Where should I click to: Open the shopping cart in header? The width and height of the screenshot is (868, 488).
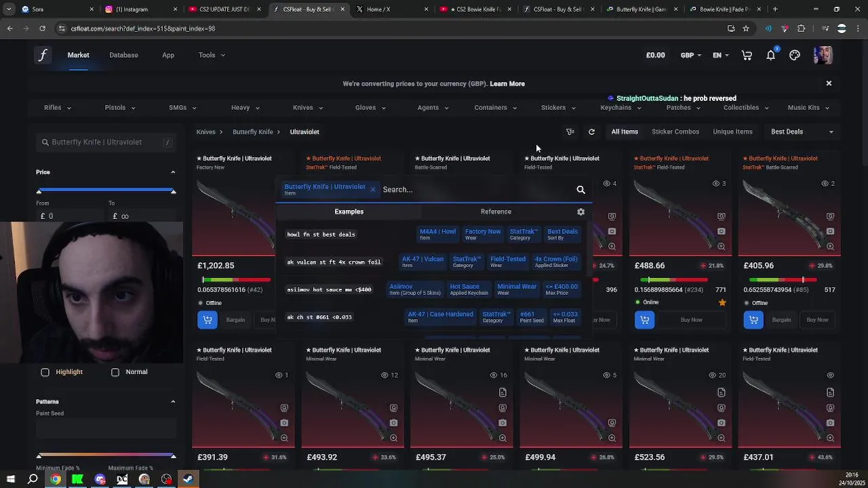coord(747,55)
